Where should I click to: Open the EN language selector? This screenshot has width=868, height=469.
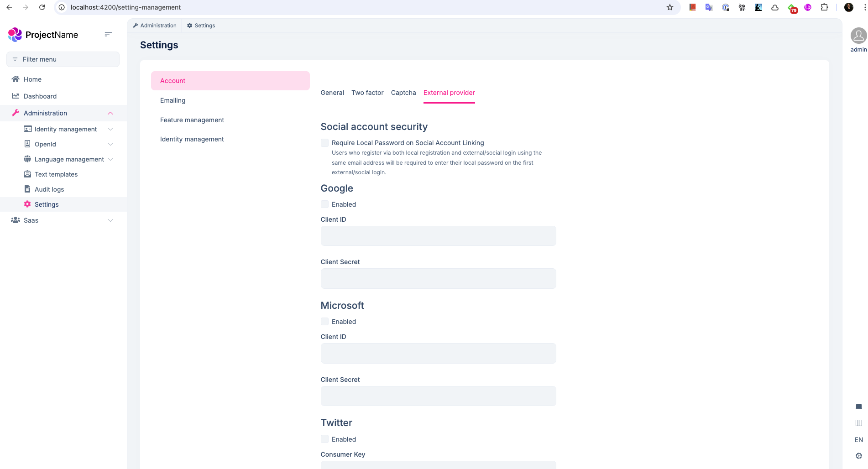point(859,440)
